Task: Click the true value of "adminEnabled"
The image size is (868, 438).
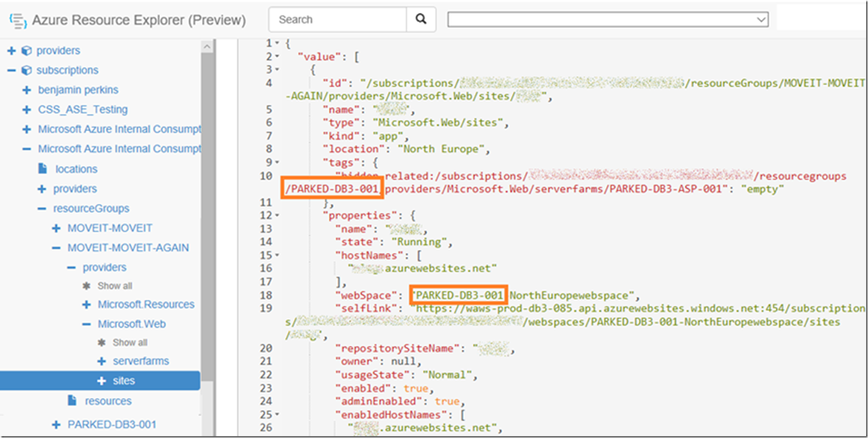Action: (447, 401)
